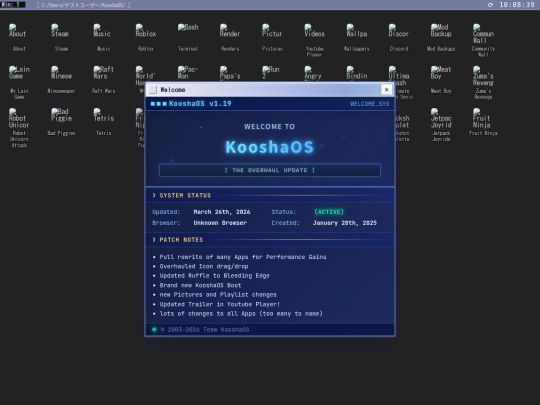Screen dimensions: 540x405
Task: Launch the Minesweeper icon
Action: point(61,80)
